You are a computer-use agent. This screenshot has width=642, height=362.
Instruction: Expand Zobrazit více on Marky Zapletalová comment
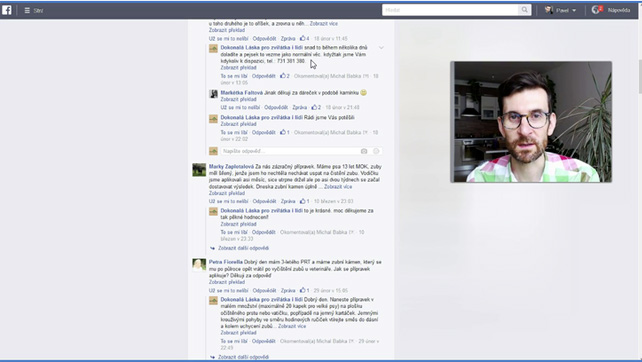tap(338, 186)
